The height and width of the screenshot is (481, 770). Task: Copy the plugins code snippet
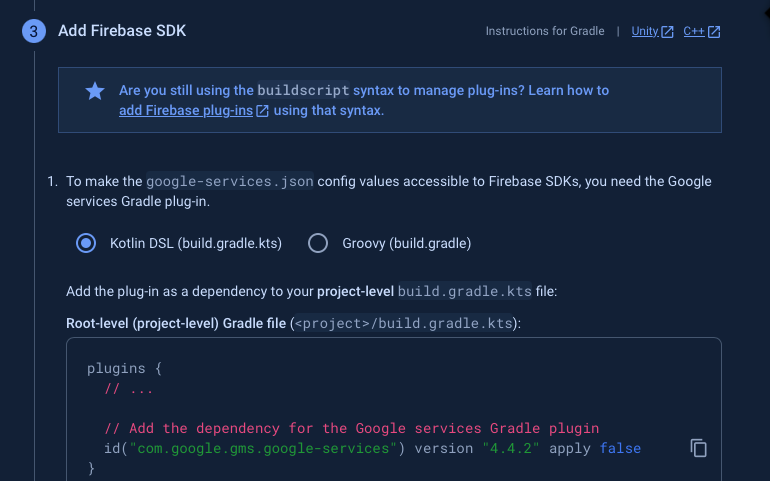click(x=698, y=448)
